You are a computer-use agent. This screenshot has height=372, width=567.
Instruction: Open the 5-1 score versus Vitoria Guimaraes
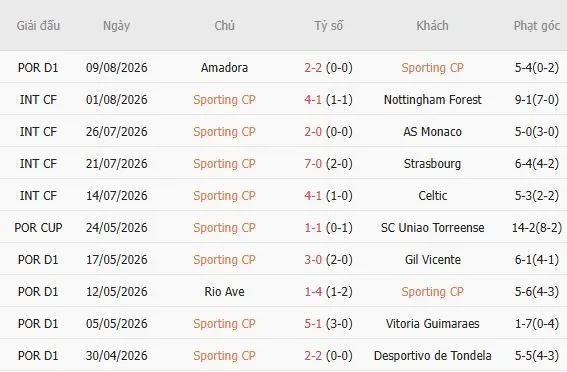pos(313,324)
